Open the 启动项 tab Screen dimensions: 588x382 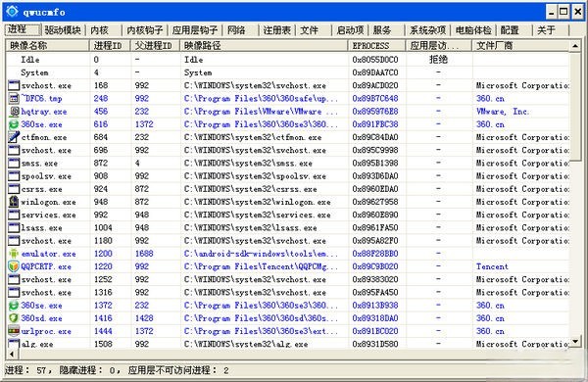(350, 30)
